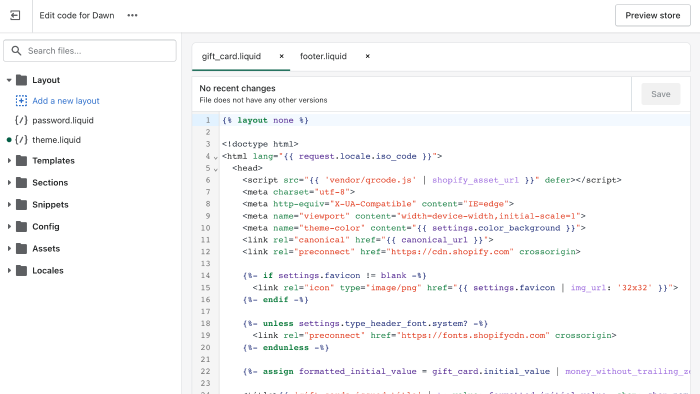700x394 pixels.
Task: Expand the Assets folder arrow
Action: pos(9,249)
